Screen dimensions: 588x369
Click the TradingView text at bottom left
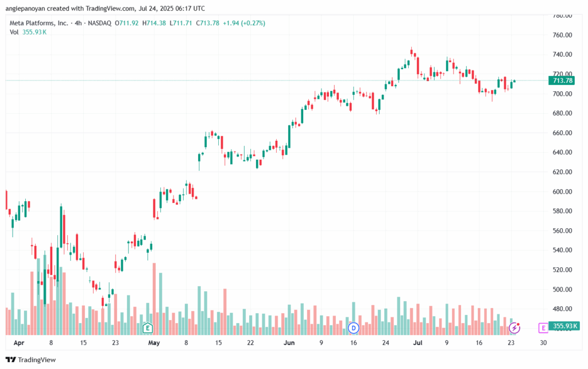[x=37, y=360]
